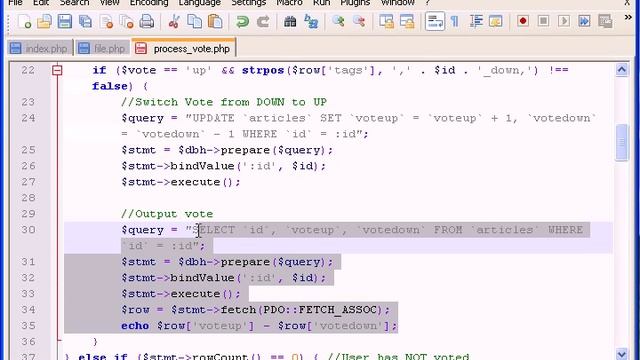640x360 pixels.
Task: Open the Macro menu
Action: [289, 2]
